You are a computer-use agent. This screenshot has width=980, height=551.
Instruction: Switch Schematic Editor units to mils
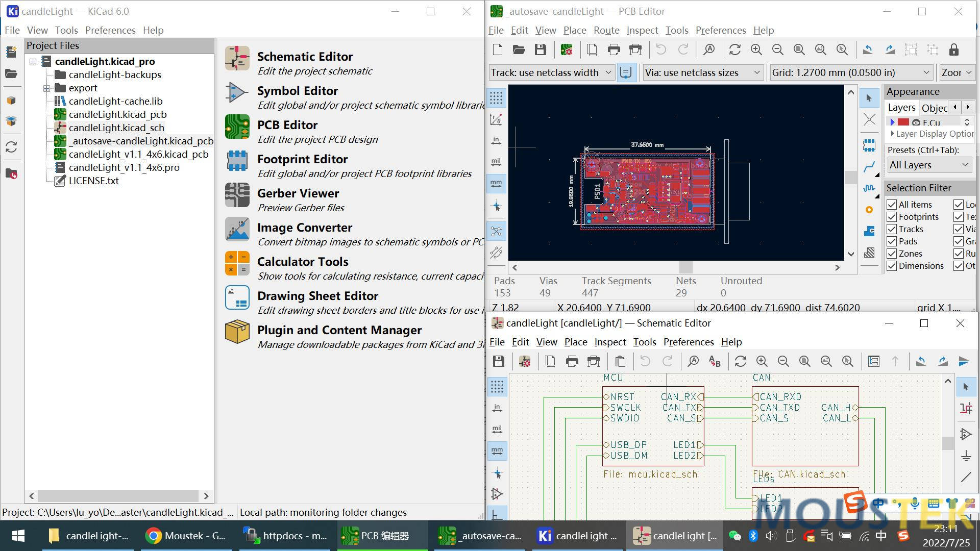tap(497, 429)
